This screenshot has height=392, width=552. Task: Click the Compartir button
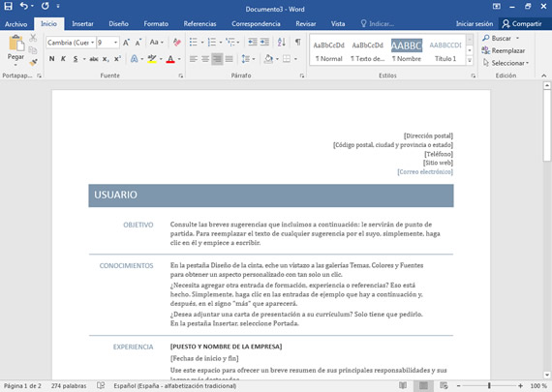click(522, 24)
